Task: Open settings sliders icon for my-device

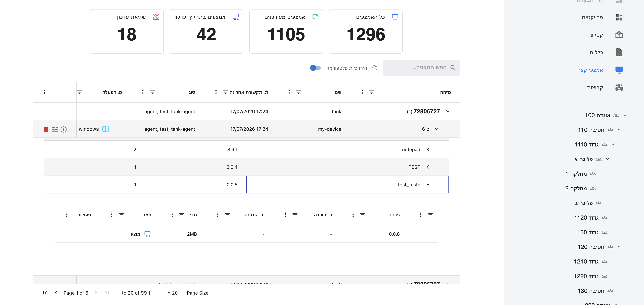Action: pos(55,129)
